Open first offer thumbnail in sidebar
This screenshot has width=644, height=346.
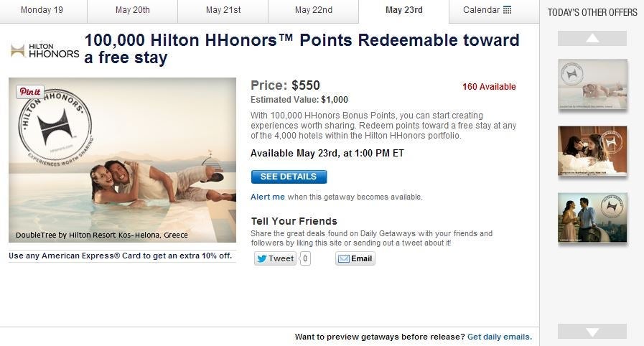592,85
